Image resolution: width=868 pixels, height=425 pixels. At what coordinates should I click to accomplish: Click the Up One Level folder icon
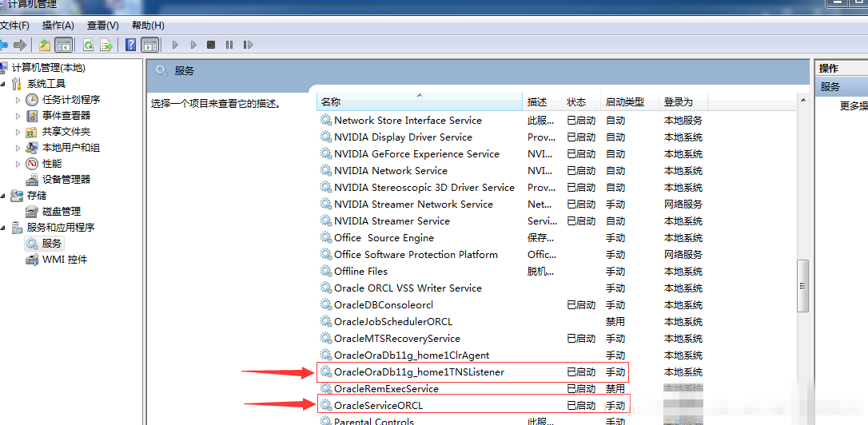[x=45, y=46]
